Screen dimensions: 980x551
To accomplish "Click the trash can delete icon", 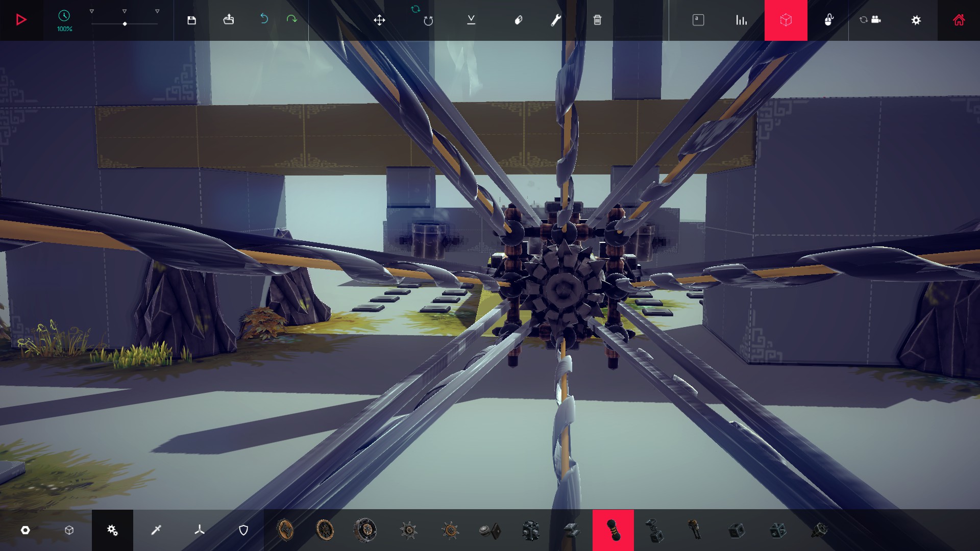I will [x=597, y=20].
